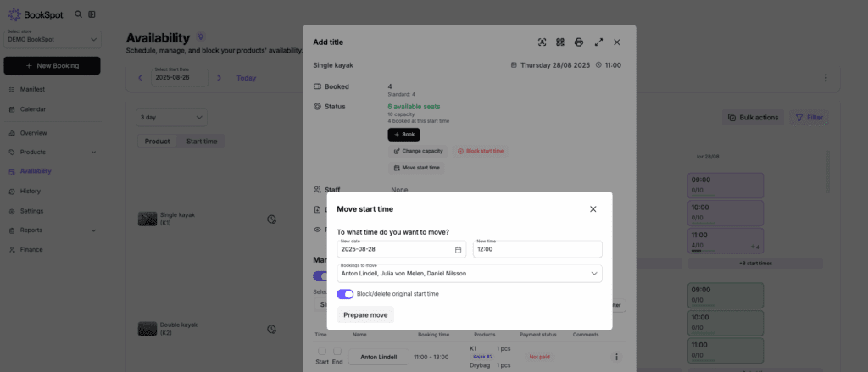Open Calendar in the sidebar

point(33,109)
